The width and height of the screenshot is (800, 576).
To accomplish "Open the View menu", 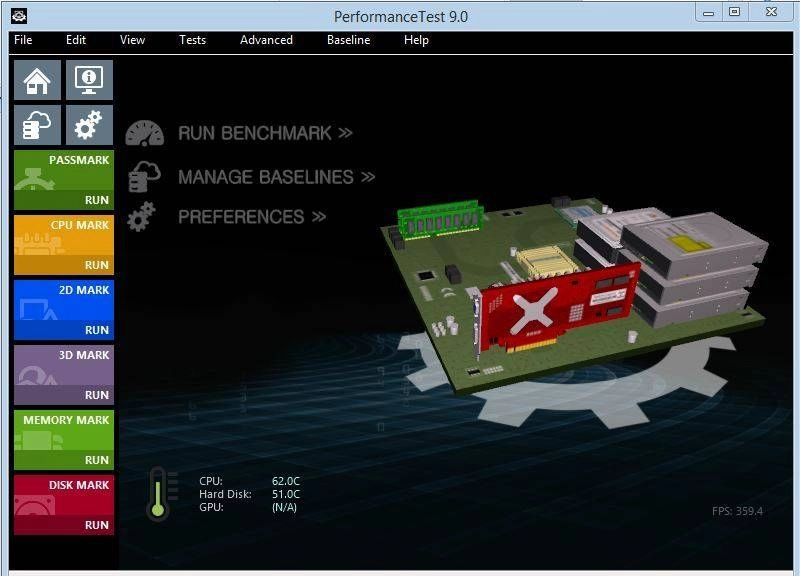I will click(x=132, y=40).
